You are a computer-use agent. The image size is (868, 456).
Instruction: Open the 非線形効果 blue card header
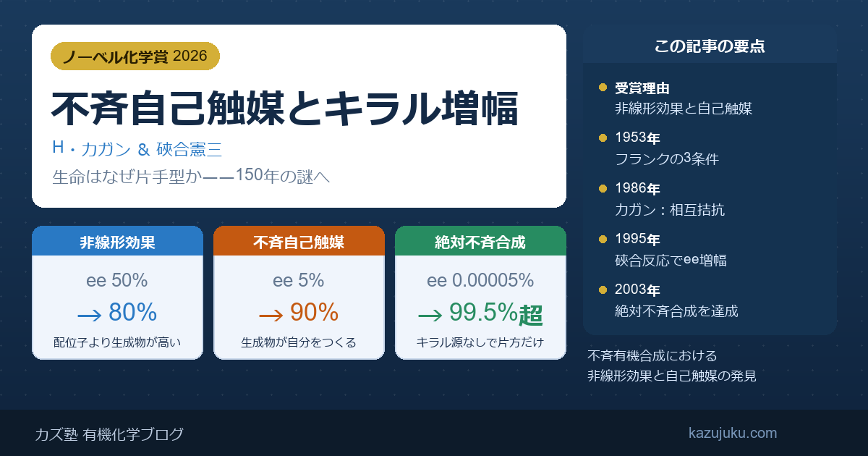tap(117, 242)
